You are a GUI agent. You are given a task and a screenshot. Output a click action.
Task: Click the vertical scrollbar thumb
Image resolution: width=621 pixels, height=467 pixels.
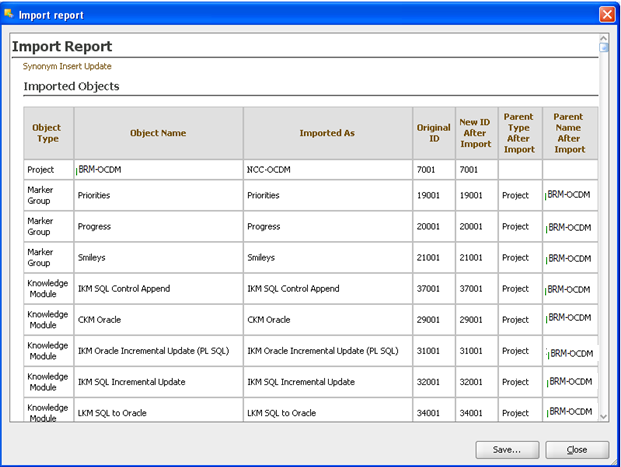click(x=604, y=48)
